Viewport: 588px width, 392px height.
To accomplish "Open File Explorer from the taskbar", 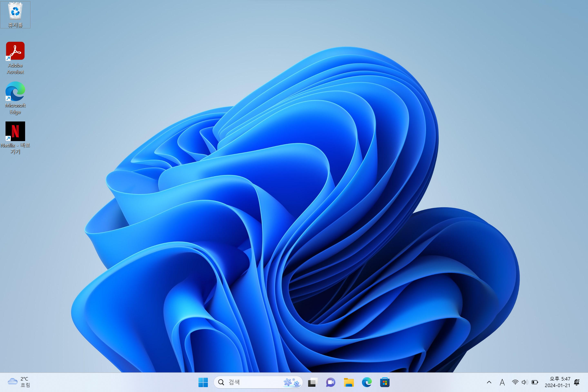I will 349,382.
